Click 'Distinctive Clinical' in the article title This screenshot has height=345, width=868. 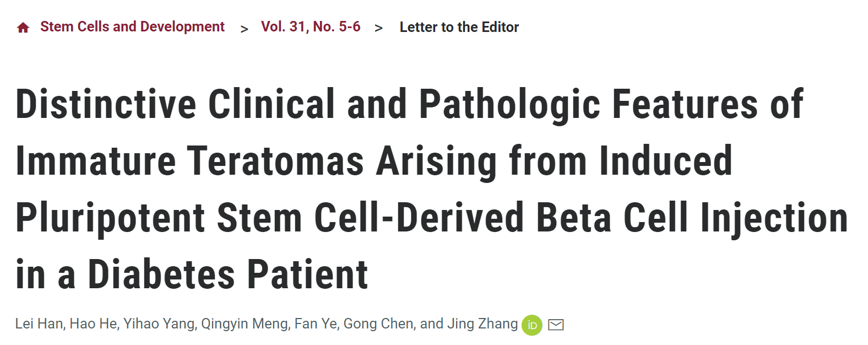[x=176, y=104]
